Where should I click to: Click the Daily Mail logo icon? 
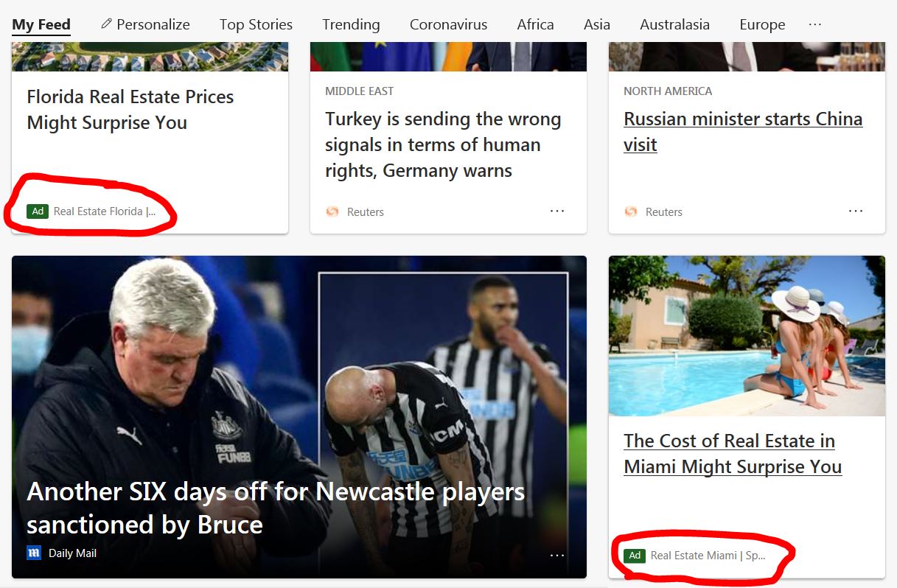click(34, 553)
